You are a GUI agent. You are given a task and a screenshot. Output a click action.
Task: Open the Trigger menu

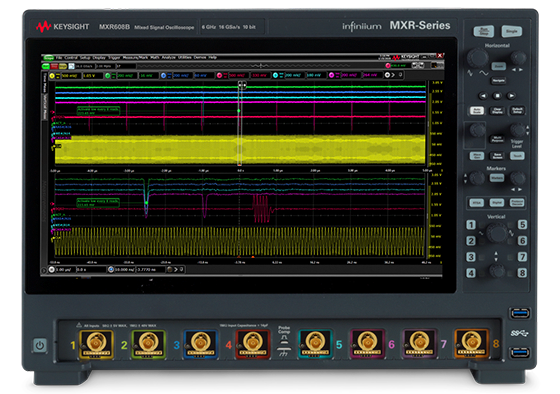(x=114, y=58)
